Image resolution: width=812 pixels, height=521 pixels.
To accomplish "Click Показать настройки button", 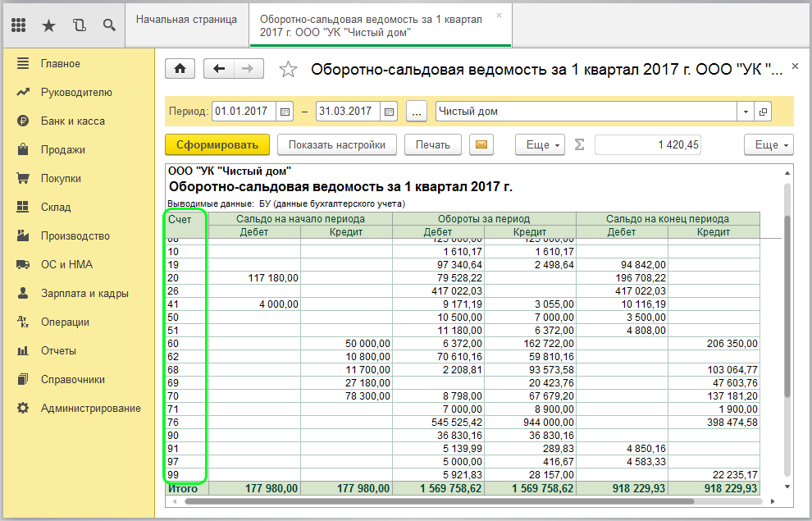I will click(x=336, y=145).
